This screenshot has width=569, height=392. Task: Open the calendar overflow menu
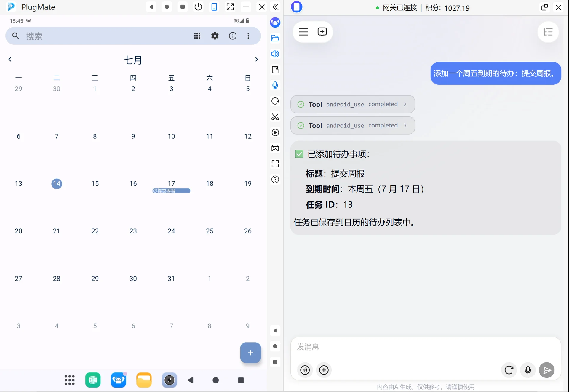248,36
